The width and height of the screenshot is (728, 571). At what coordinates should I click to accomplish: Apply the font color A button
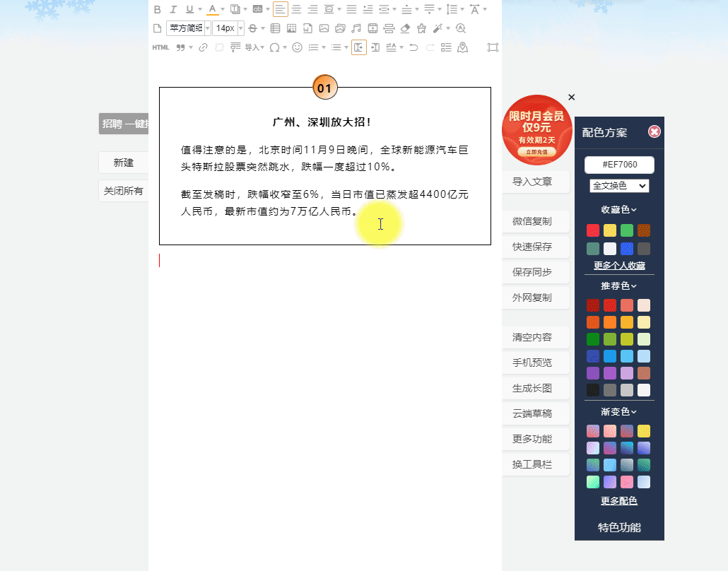[x=212, y=9]
